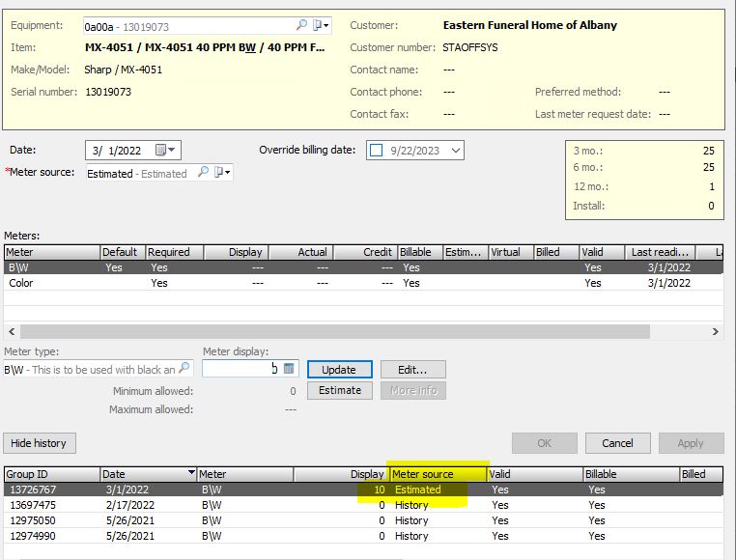Click the Meter type magnifier lookup icon
736x560 pixels.
tap(184, 368)
